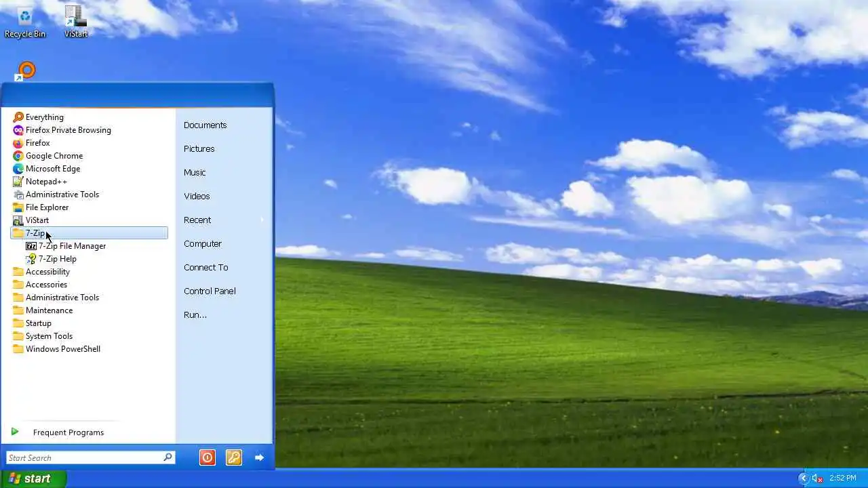Image resolution: width=868 pixels, height=488 pixels.
Task: Open Videos in the start menu
Action: [197, 197]
